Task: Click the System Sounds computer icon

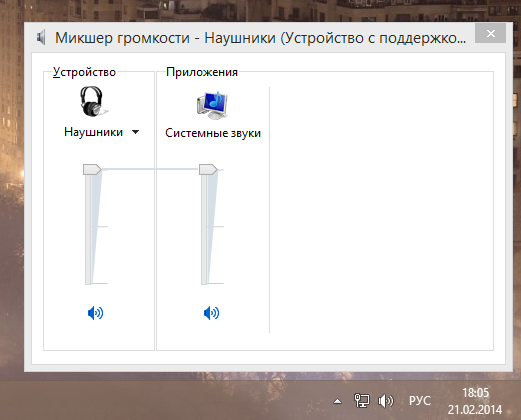Action: [x=212, y=105]
